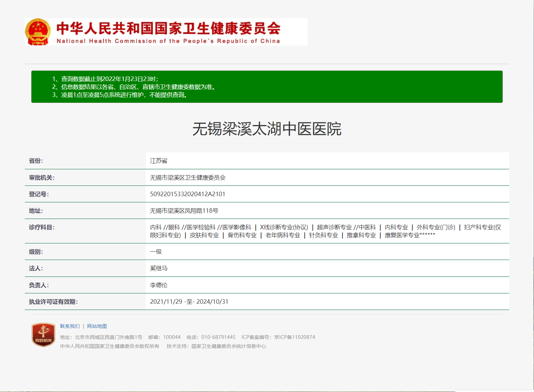
Task: Click the 登记号 label
Action: point(39,194)
